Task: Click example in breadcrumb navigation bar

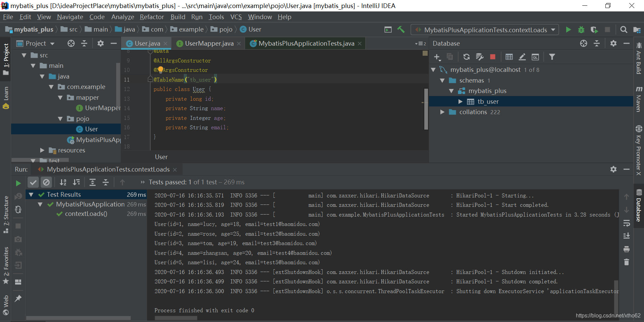Action: click(191, 30)
